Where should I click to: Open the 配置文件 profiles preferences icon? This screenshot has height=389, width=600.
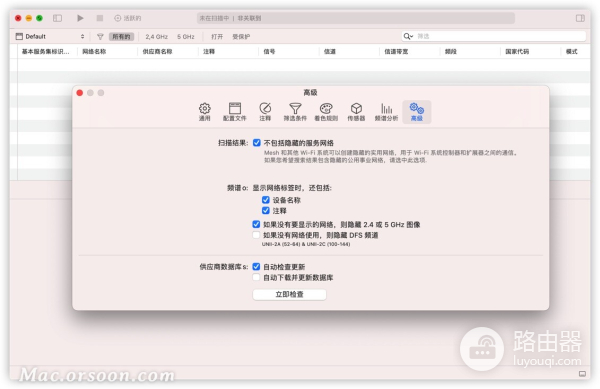(x=235, y=112)
